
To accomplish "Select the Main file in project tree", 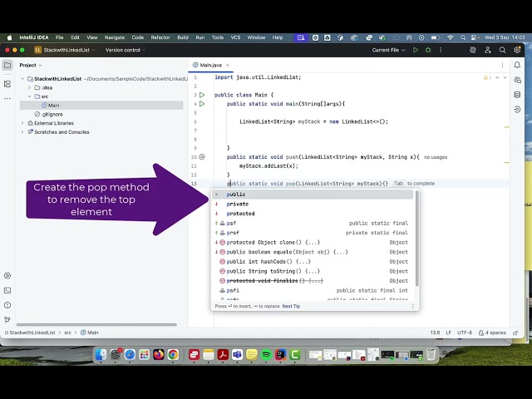I will [x=101, y=106].
